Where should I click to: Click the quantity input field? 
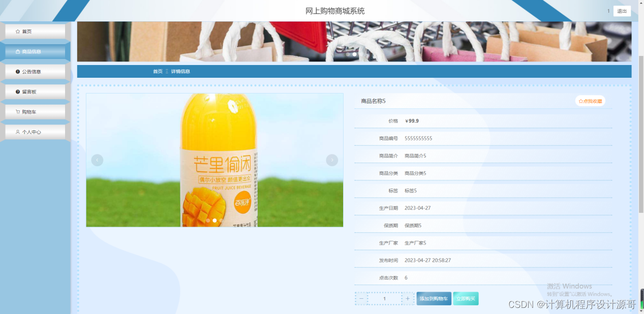coord(385,299)
